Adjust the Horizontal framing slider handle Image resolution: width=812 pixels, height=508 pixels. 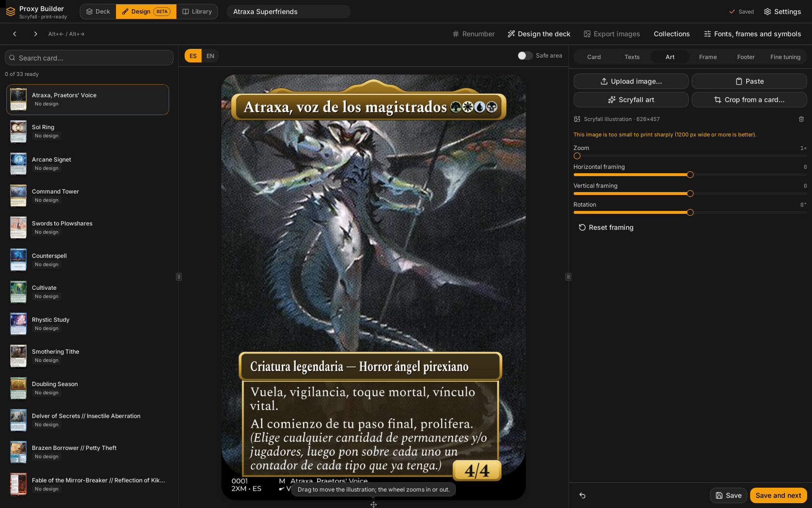tap(690, 175)
